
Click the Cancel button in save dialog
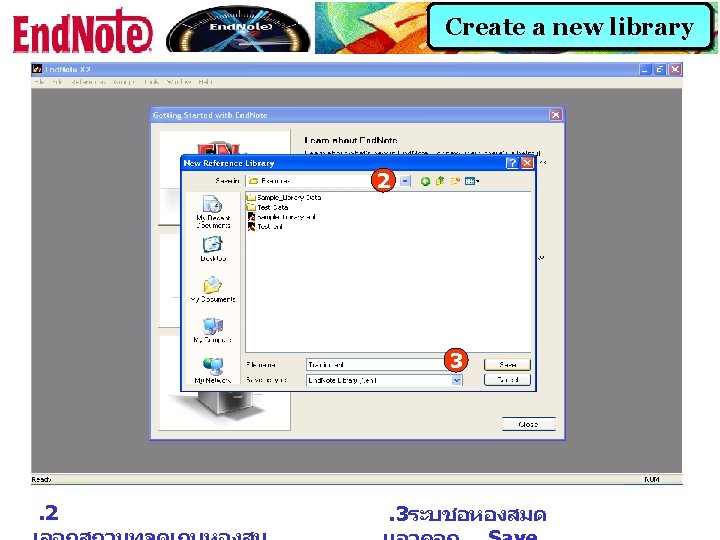507,380
